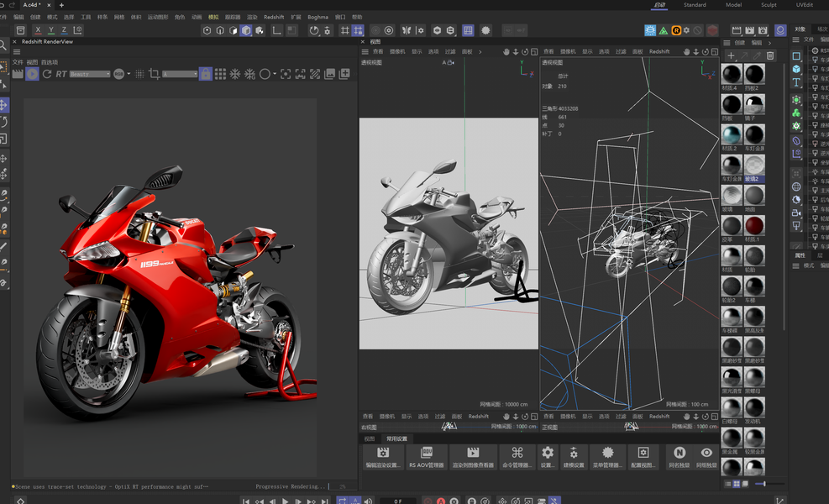Toggle the RenderView padlock icon
This screenshot has width=829, height=504.
(x=204, y=74)
